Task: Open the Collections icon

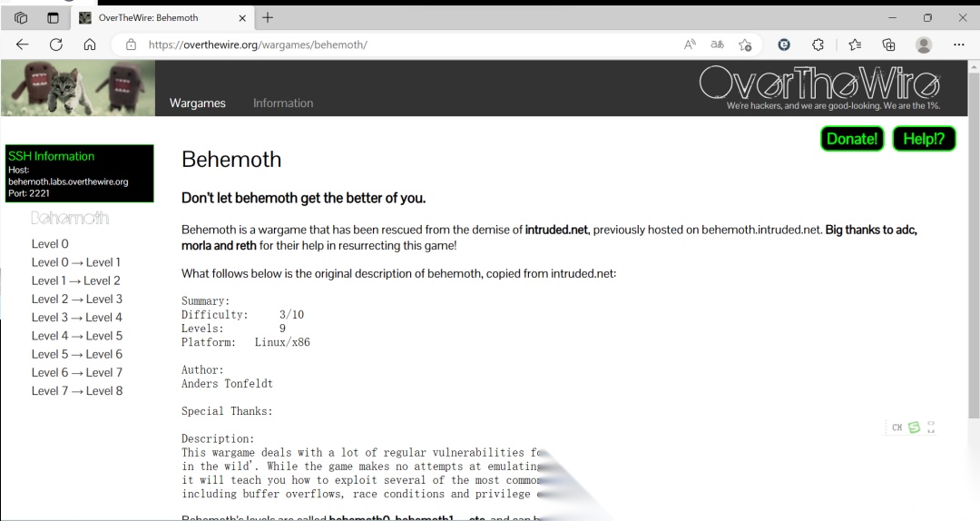Action: tap(888, 44)
